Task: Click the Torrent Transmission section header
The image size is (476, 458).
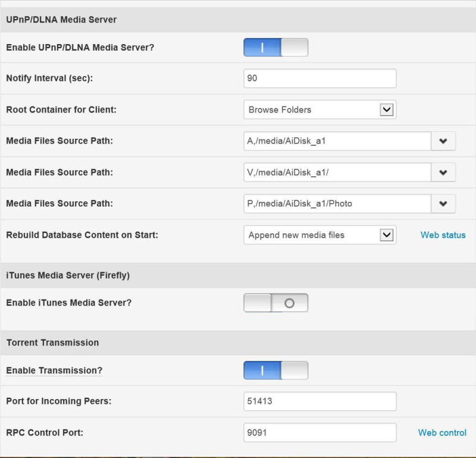Action: [52, 343]
